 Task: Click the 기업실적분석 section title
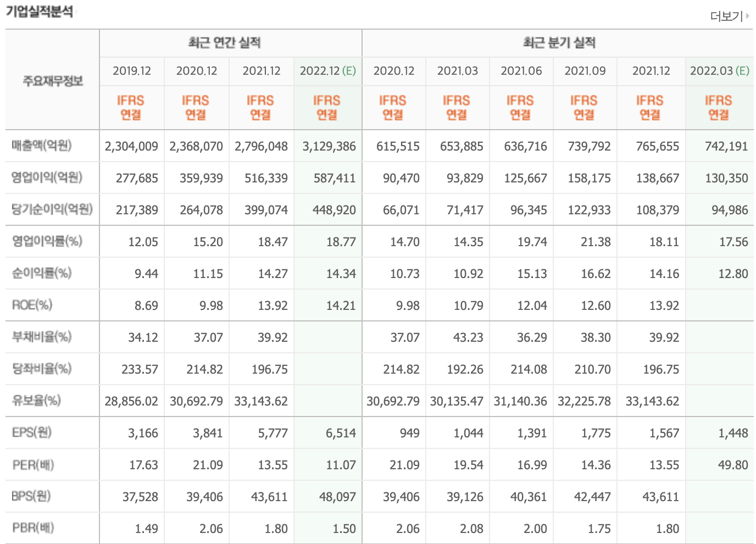[39, 12]
